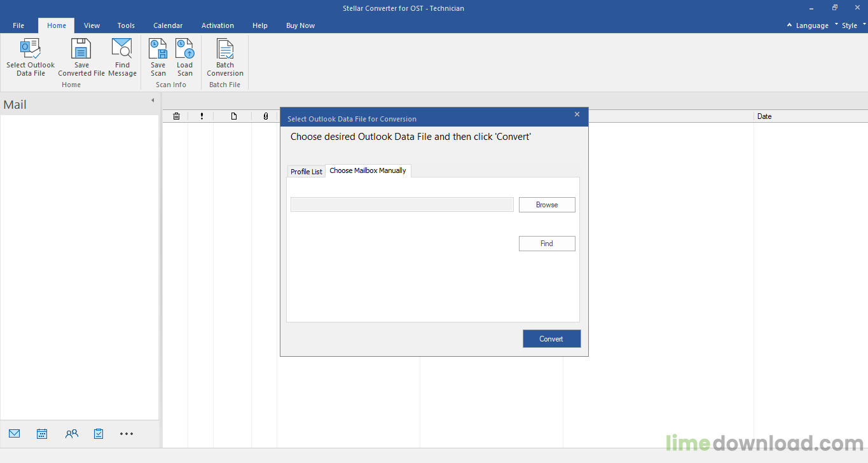The width and height of the screenshot is (868, 463).
Task: Open the Batch Conversion tool
Action: (224, 57)
